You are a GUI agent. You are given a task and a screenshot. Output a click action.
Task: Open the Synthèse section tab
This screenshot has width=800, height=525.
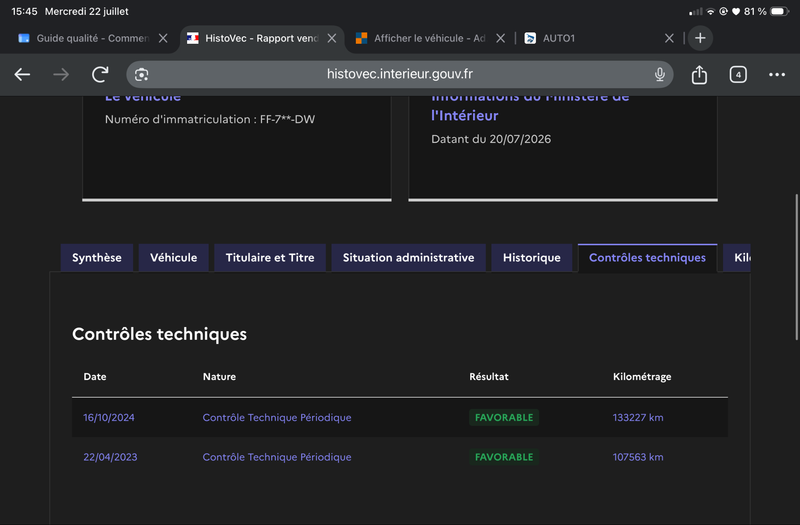pos(97,258)
